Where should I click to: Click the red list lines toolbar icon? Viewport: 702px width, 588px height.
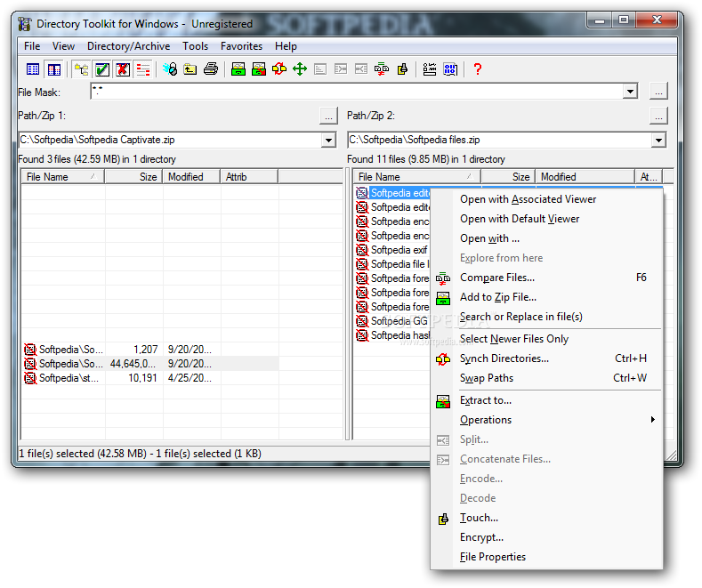pos(143,69)
